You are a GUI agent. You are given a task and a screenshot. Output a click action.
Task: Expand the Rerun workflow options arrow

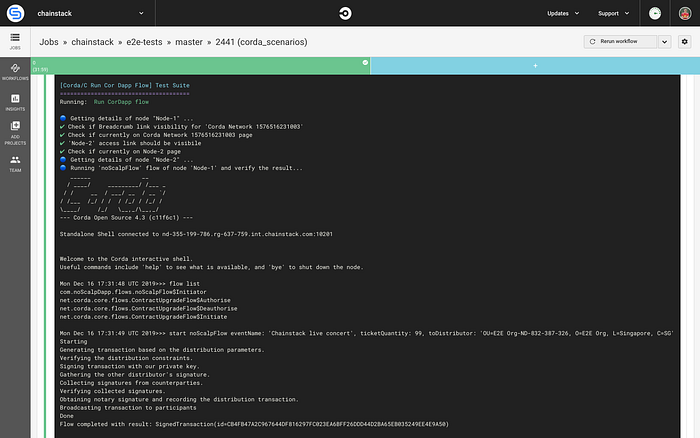point(664,42)
